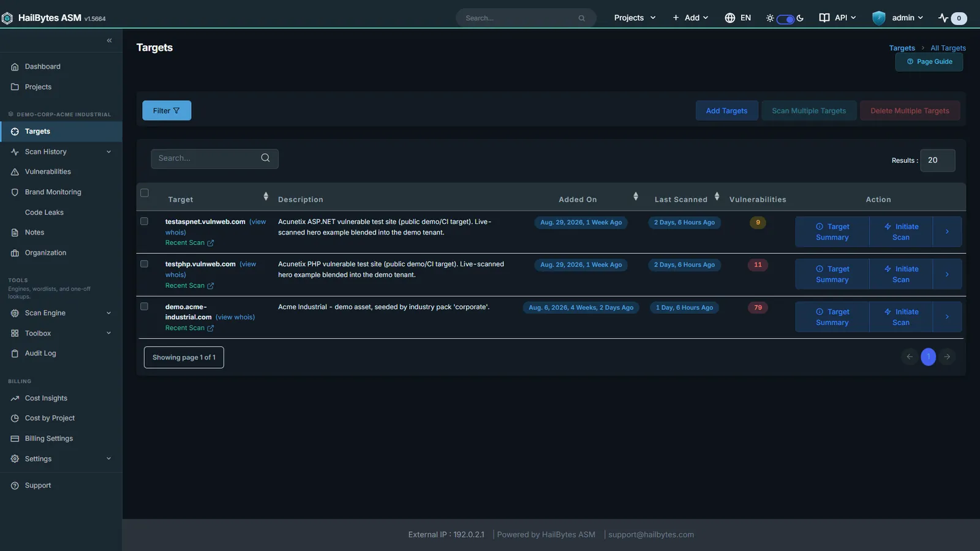Open the Projects dropdown in top bar
Viewport: 980px width, 551px height.
pos(635,18)
